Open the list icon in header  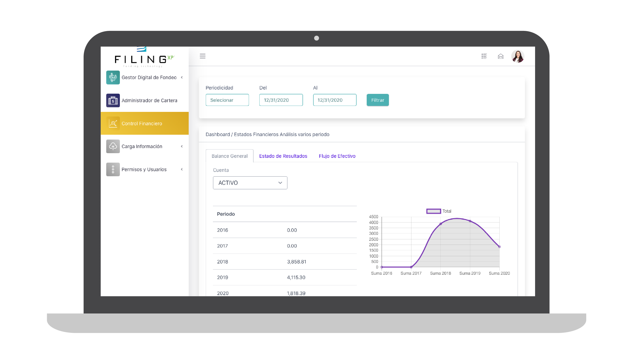click(484, 56)
